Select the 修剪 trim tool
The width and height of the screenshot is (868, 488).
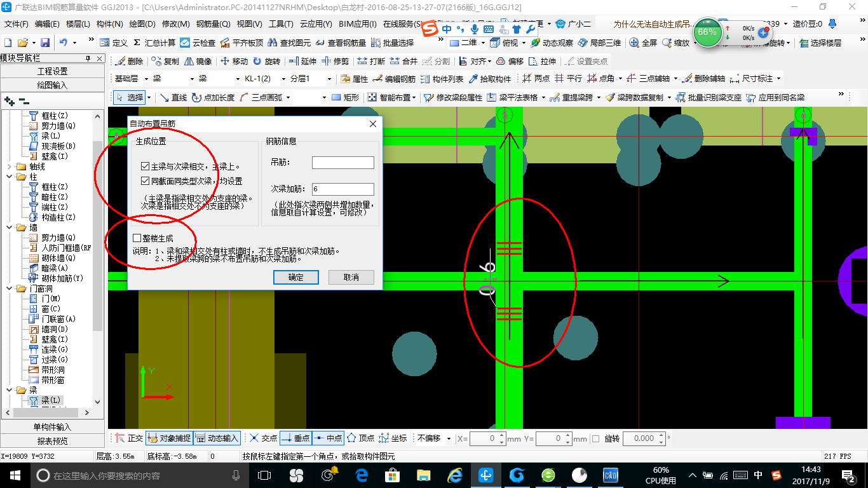335,62
